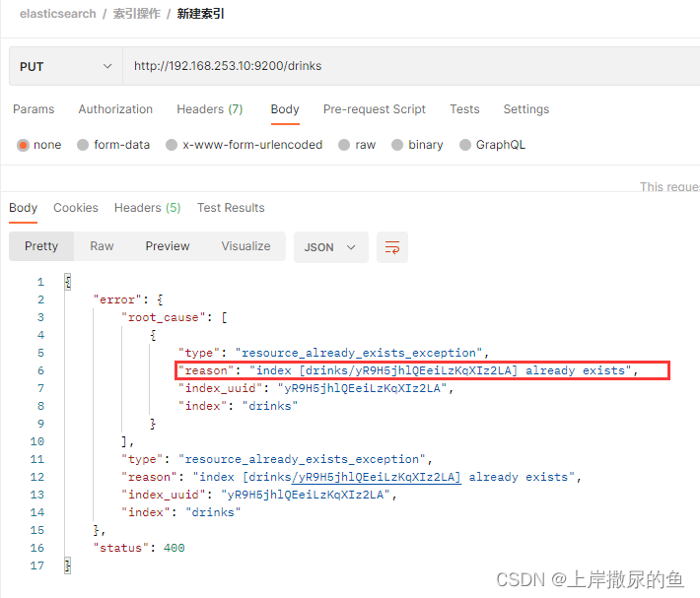Select the form-data body option
Viewport: 700px width, 598px height.
(x=113, y=145)
